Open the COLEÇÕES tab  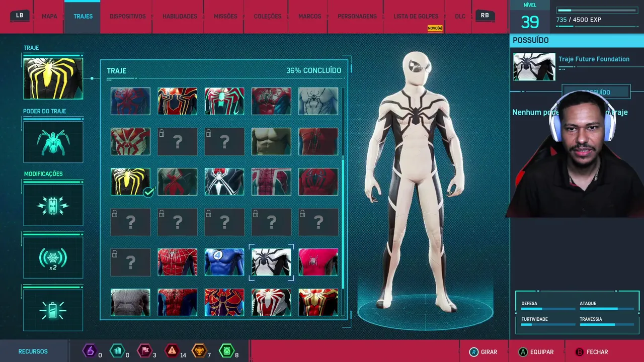267,16
